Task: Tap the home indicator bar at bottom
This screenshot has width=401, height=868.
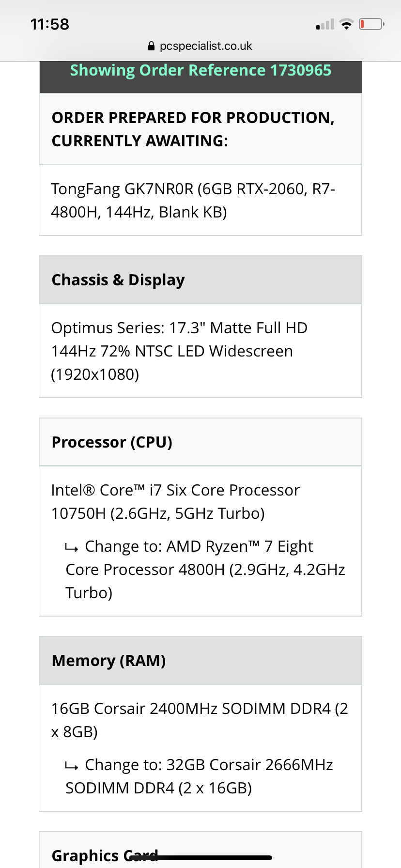Action: coord(200,857)
